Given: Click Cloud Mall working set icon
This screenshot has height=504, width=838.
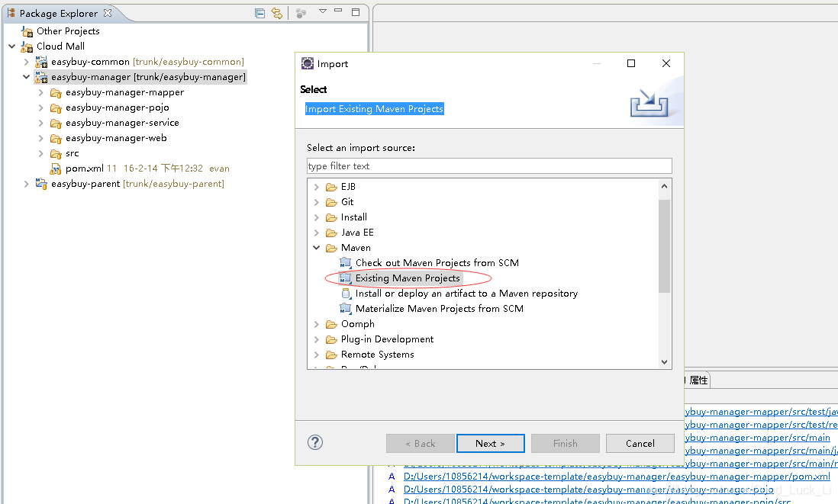Looking at the screenshot, I should (x=27, y=47).
